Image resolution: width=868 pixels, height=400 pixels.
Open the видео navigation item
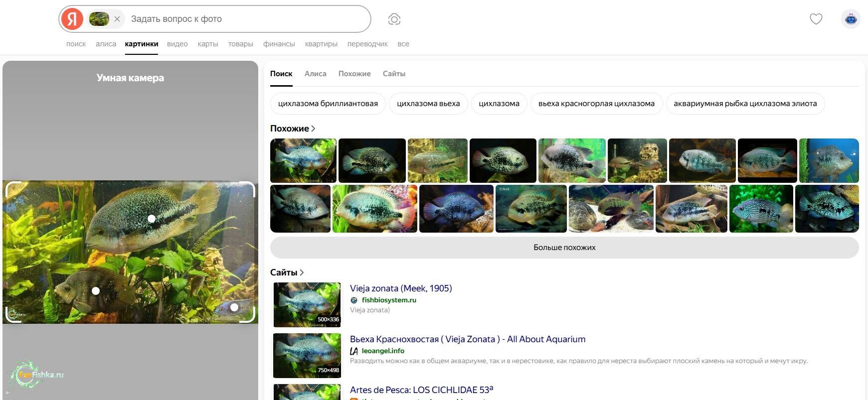pos(177,44)
